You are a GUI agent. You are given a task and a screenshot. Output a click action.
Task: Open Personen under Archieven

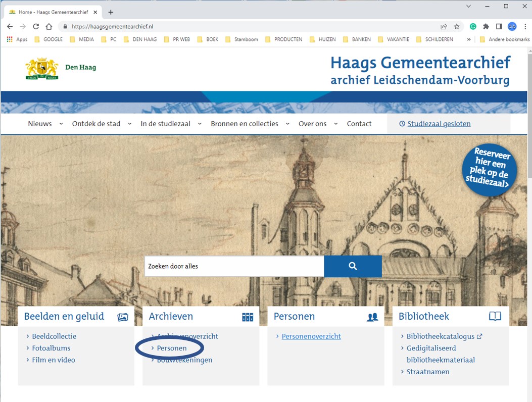click(172, 348)
